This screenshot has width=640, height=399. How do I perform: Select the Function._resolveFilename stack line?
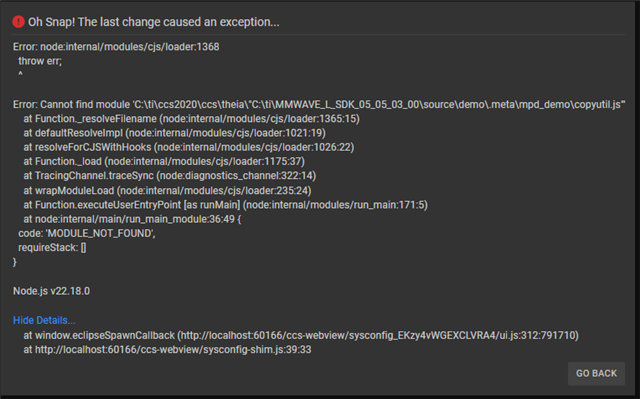coord(191,119)
